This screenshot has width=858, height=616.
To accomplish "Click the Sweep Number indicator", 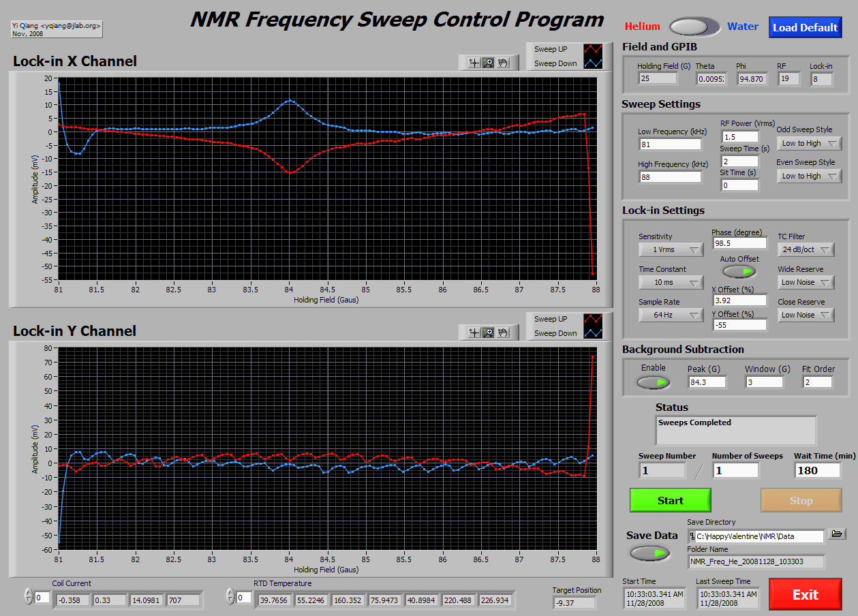I will pyautogui.click(x=662, y=470).
